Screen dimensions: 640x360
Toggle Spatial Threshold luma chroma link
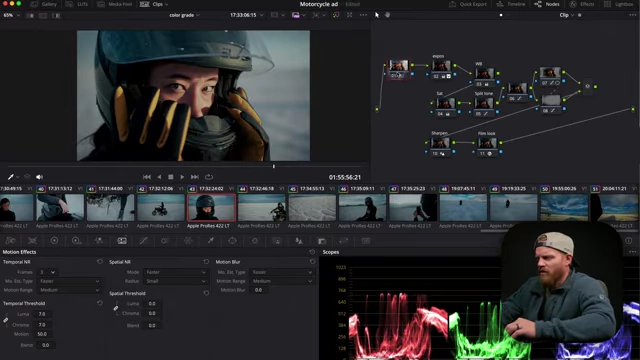click(x=116, y=308)
